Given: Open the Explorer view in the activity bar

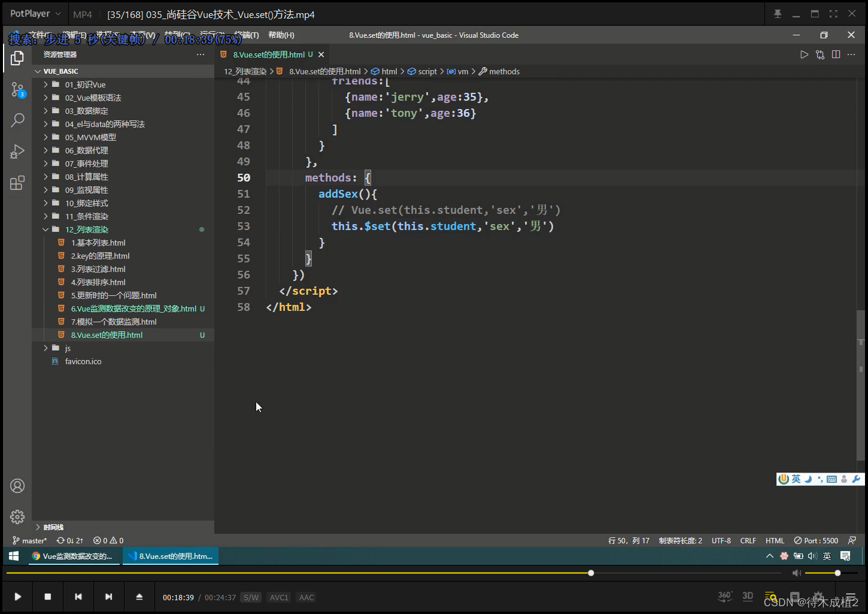Looking at the screenshot, I should (17, 58).
